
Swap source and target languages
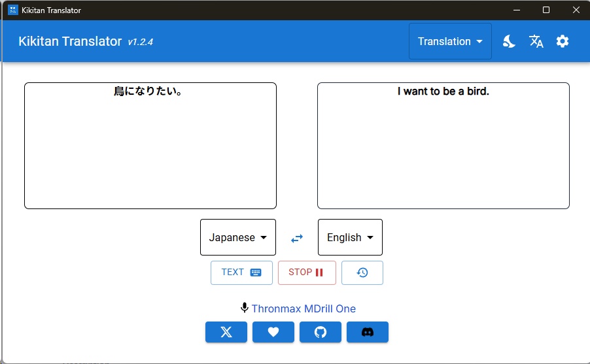(297, 238)
